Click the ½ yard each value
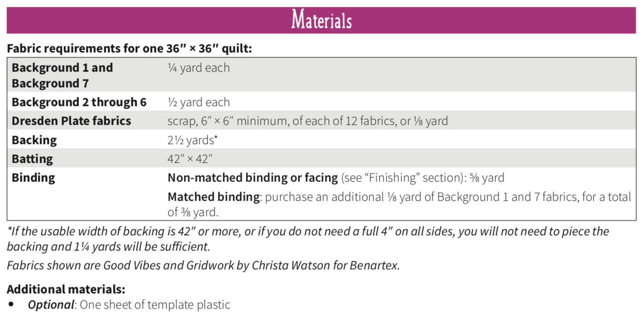Image resolution: width=644 pixels, height=316 pixels. 199,102
